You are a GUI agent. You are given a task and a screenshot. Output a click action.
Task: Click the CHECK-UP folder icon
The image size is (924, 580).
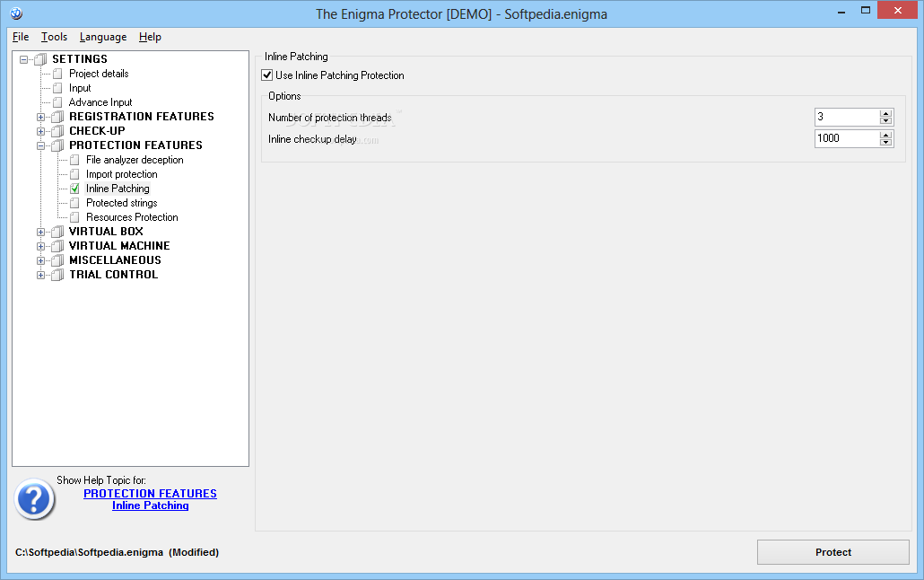click(x=57, y=131)
